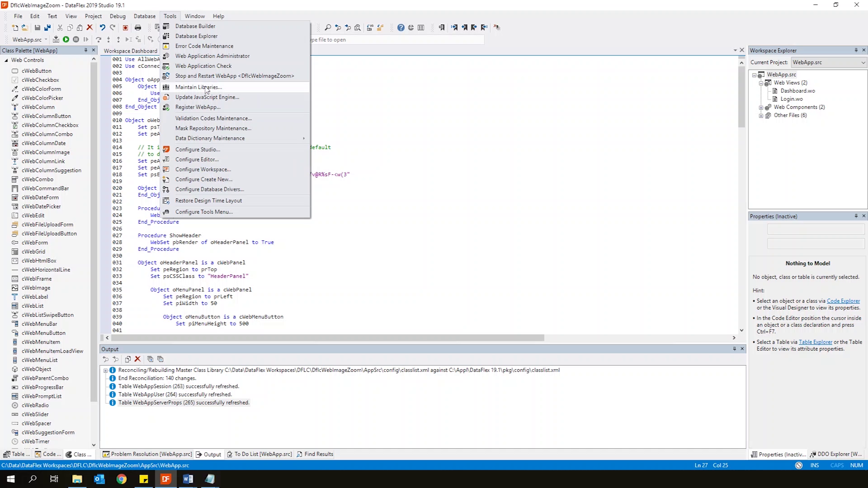Follow the Code Explorer hint link

843,301
